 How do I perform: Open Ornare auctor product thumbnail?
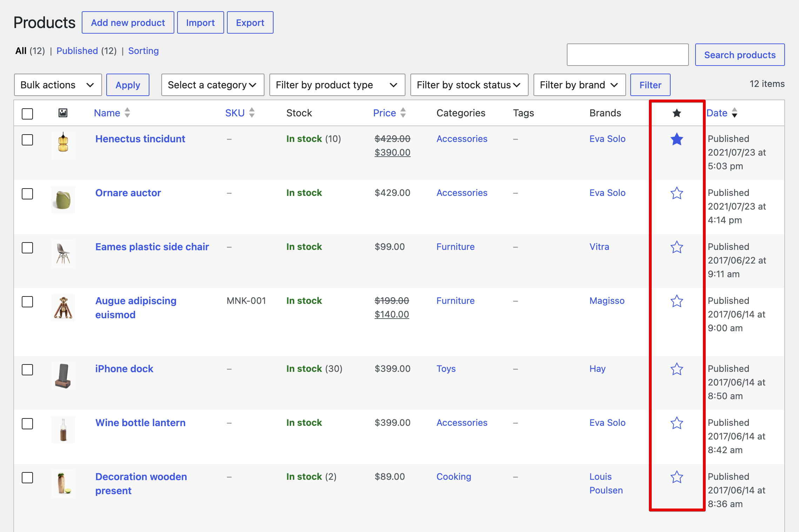(x=63, y=200)
